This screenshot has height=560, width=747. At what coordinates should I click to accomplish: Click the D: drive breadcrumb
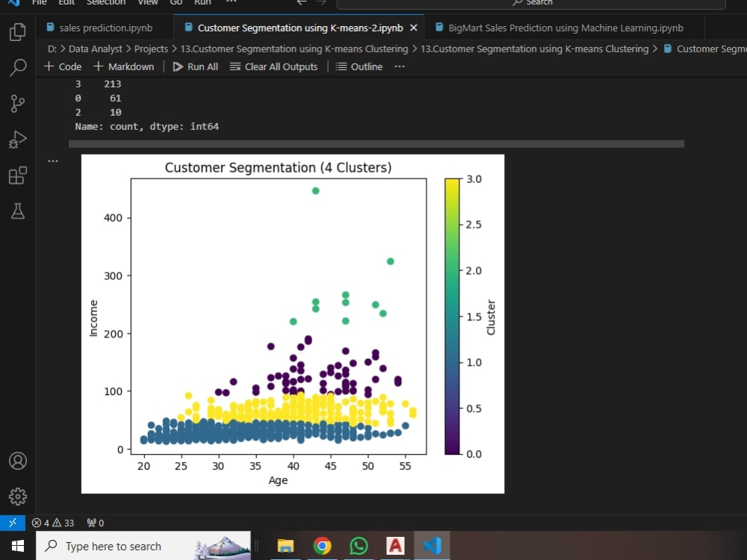point(52,49)
